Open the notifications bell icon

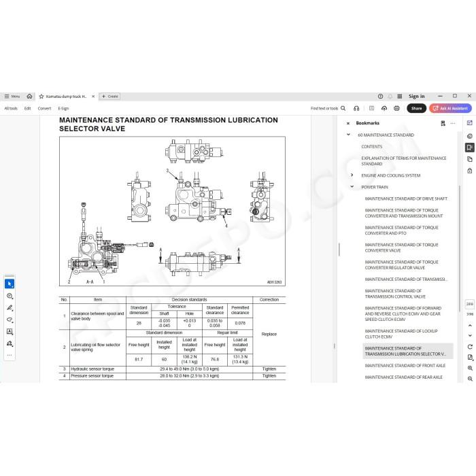390,97
